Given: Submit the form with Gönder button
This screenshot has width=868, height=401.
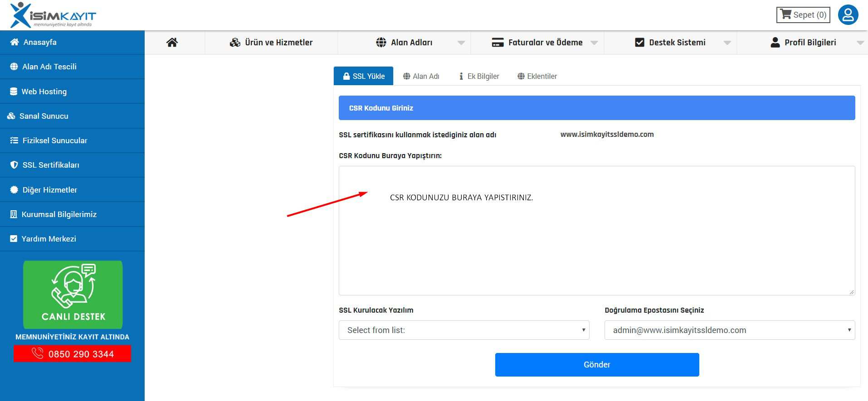Looking at the screenshot, I should point(597,365).
